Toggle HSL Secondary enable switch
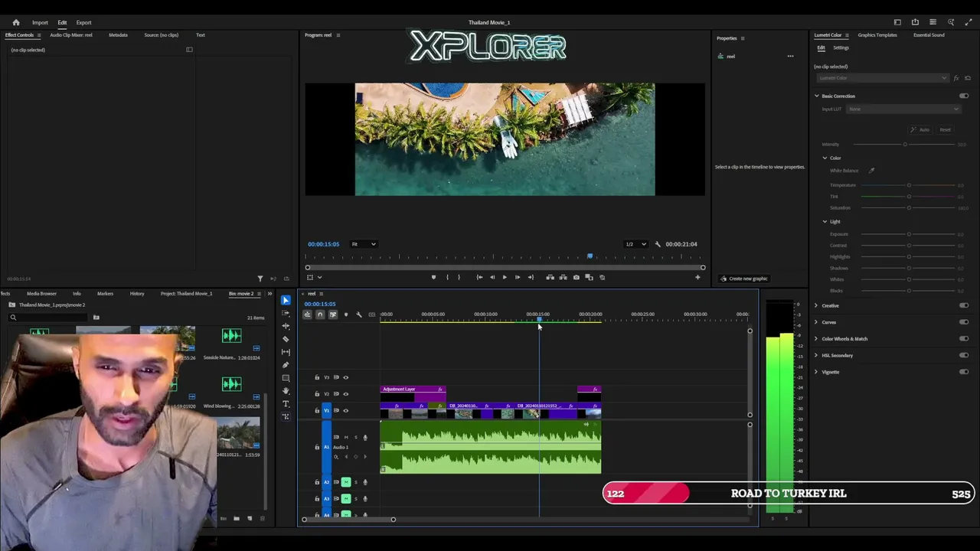This screenshot has height=551, width=980. (x=964, y=356)
